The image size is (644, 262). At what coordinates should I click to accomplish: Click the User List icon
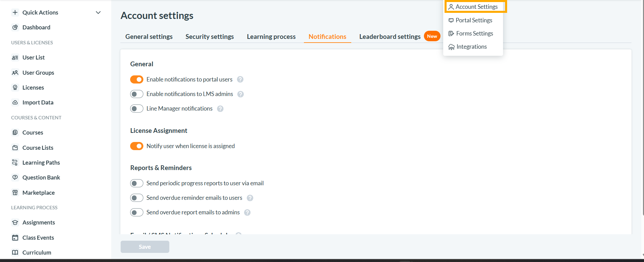click(x=15, y=57)
